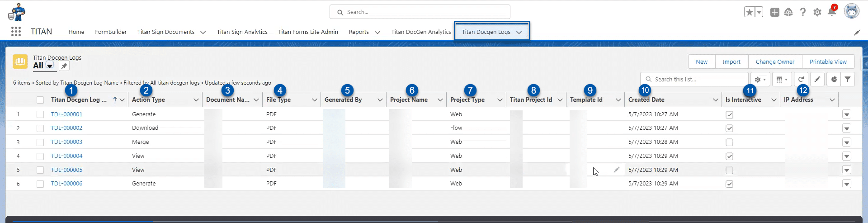The width and height of the screenshot is (868, 223).
Task: Open row actions dropdown for TDL-000003
Action: click(x=846, y=142)
